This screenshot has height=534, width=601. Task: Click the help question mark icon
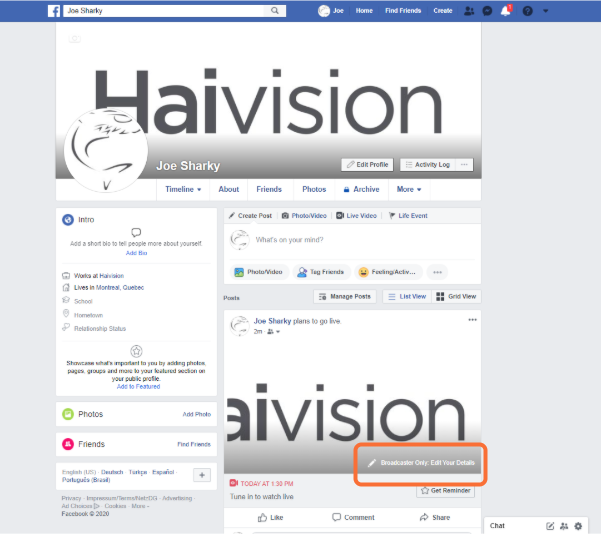click(x=527, y=11)
